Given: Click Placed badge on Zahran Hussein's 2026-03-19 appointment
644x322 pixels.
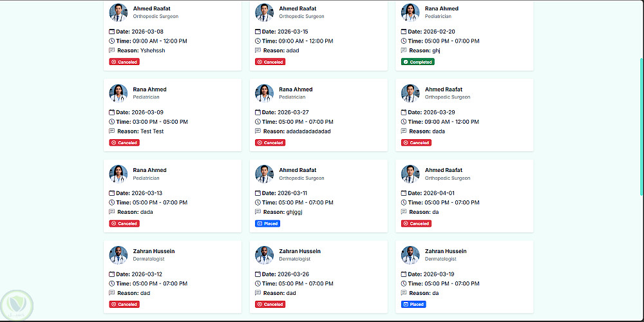Looking at the screenshot, I should click(413, 304).
